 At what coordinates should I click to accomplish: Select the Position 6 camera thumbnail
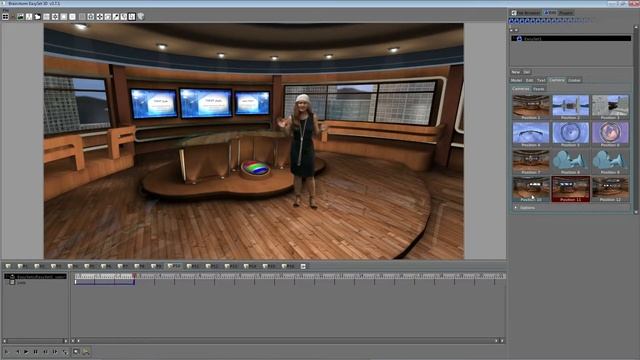pyautogui.click(x=610, y=134)
